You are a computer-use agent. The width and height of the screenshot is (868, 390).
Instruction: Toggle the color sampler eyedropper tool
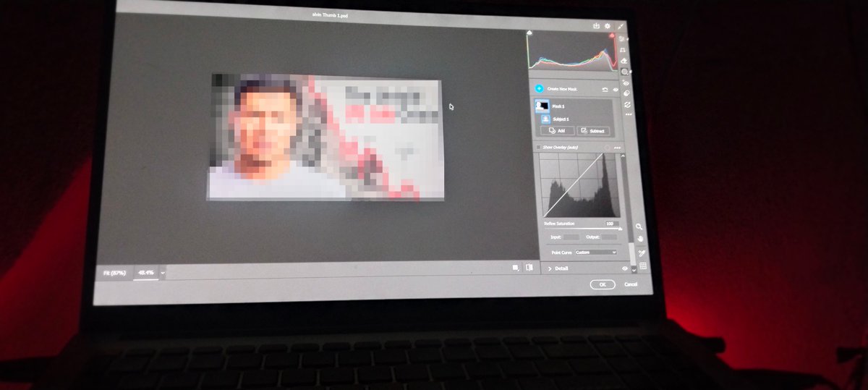(x=642, y=253)
